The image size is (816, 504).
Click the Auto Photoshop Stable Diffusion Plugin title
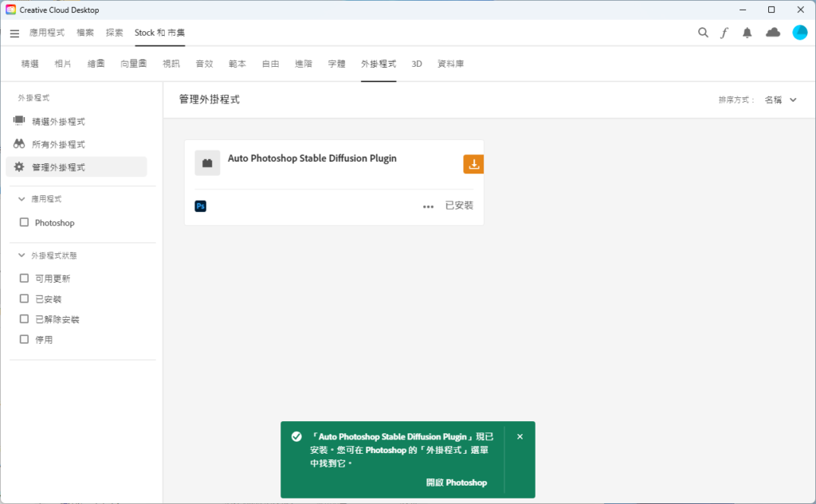click(312, 158)
